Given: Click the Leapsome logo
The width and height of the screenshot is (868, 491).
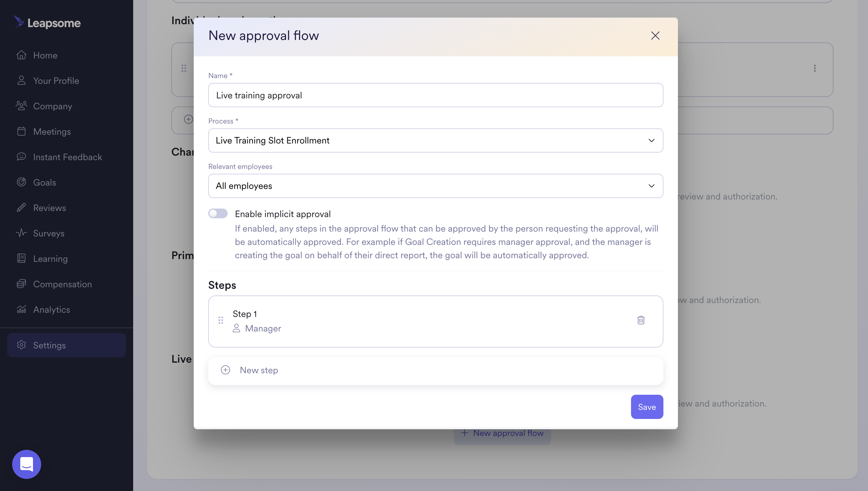Looking at the screenshot, I should click(x=47, y=23).
